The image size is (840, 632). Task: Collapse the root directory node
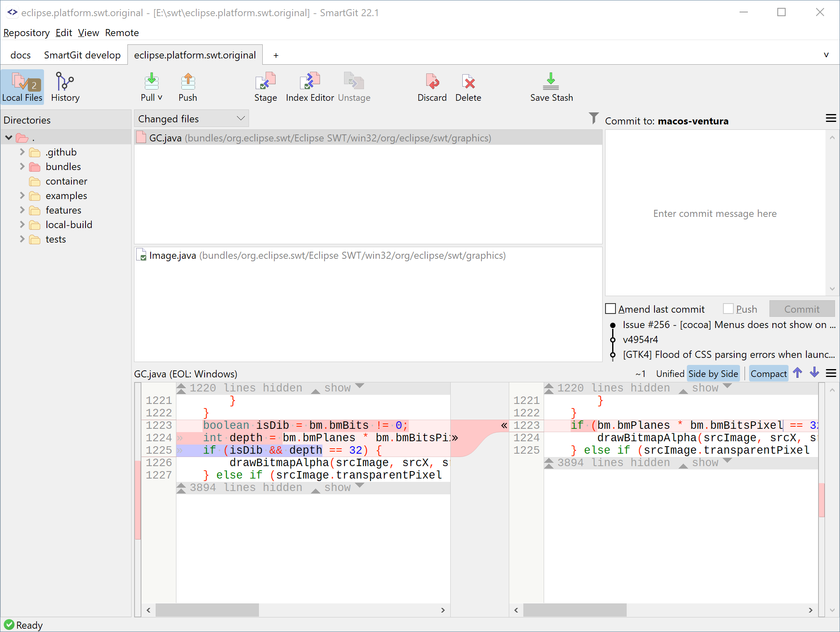coord(9,137)
